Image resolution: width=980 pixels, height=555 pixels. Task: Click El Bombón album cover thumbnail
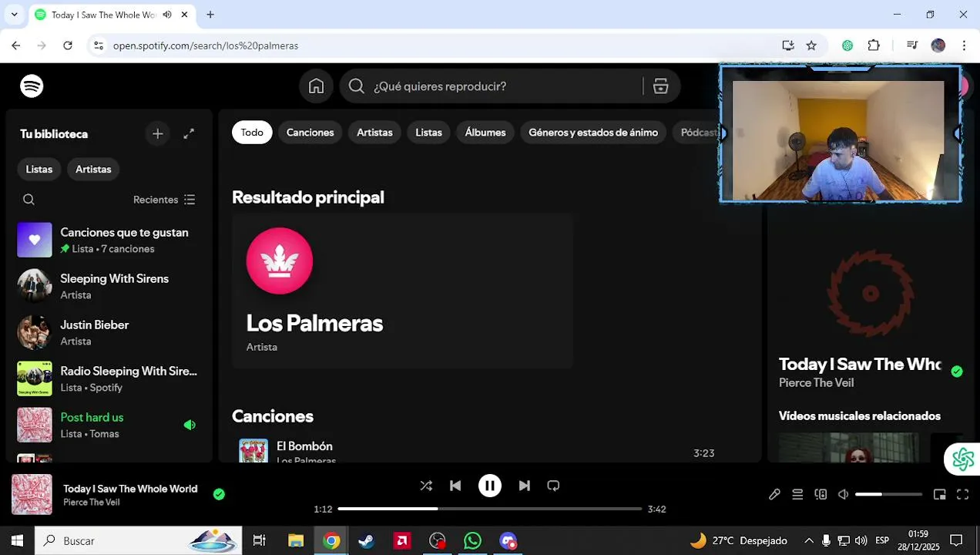(253, 451)
